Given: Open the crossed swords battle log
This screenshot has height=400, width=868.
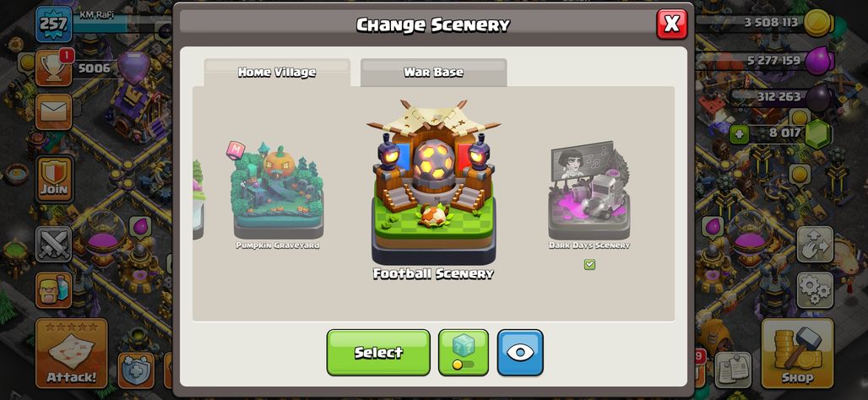Looking at the screenshot, I should (x=54, y=244).
